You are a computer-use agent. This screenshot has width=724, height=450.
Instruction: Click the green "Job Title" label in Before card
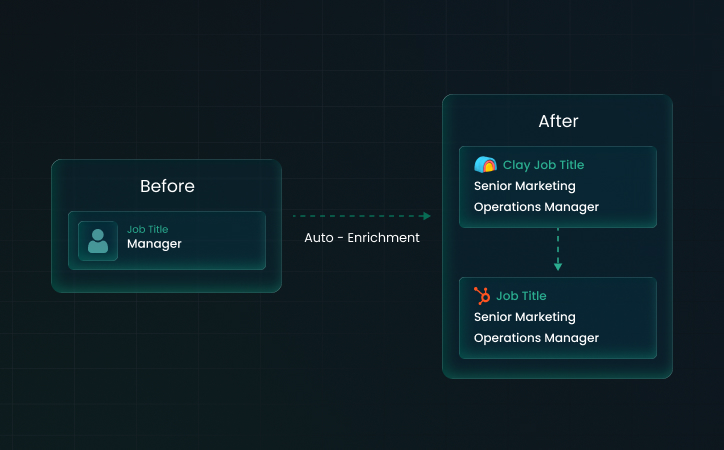148,229
